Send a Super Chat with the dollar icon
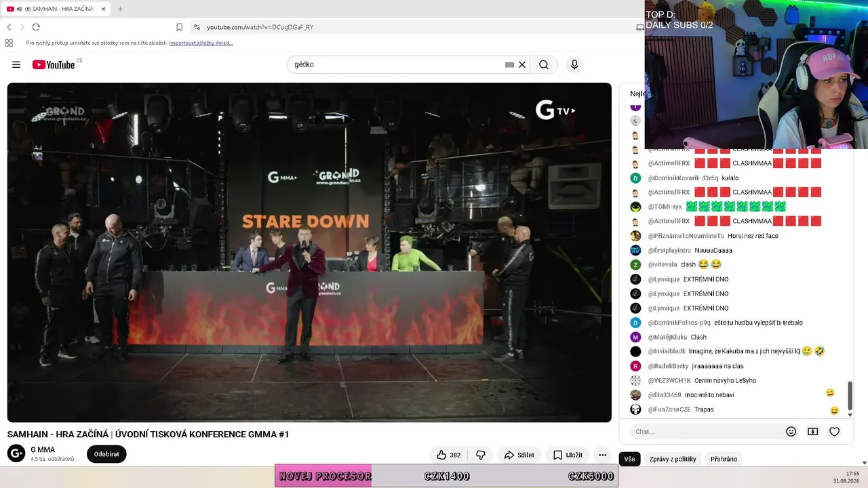Screen dimensions: 868x488 click(x=812, y=431)
